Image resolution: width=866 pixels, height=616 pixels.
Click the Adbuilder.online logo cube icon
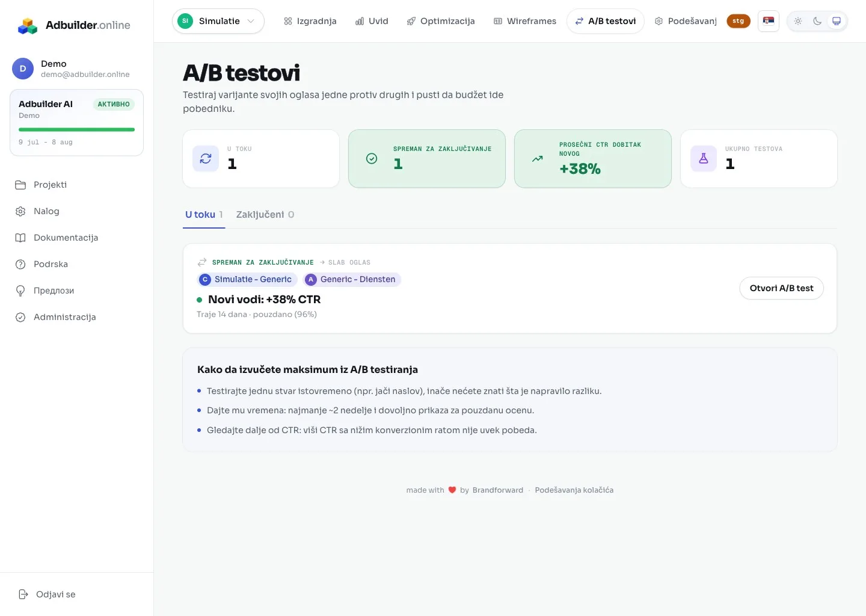tap(28, 25)
